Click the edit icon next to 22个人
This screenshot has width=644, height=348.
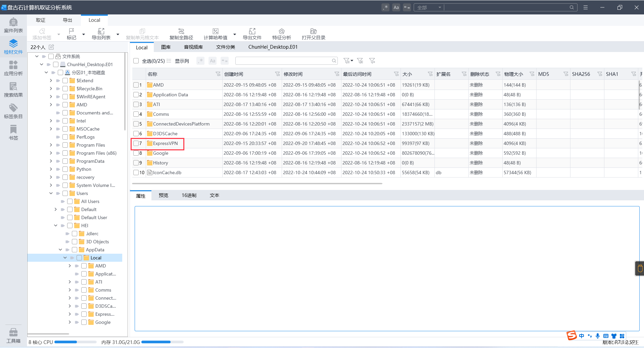click(x=51, y=47)
